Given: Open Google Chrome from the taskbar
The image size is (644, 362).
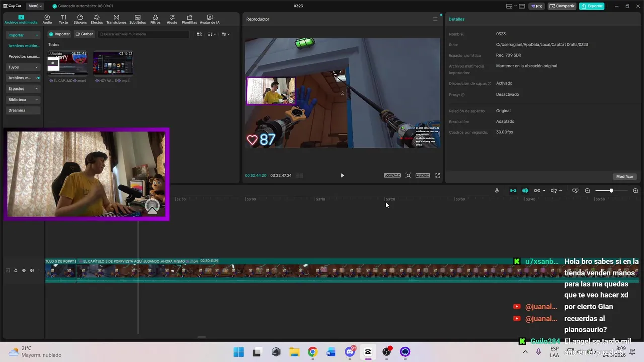Looking at the screenshot, I should click(312, 352).
